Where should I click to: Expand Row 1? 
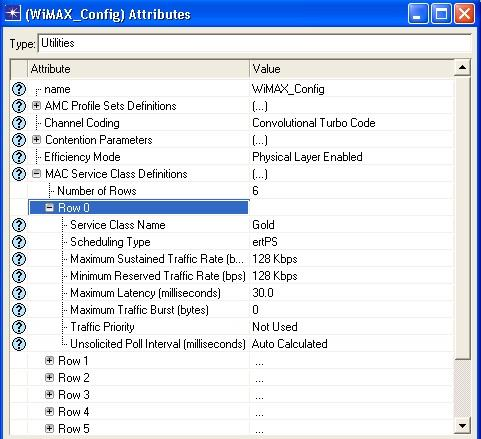tap(49, 361)
